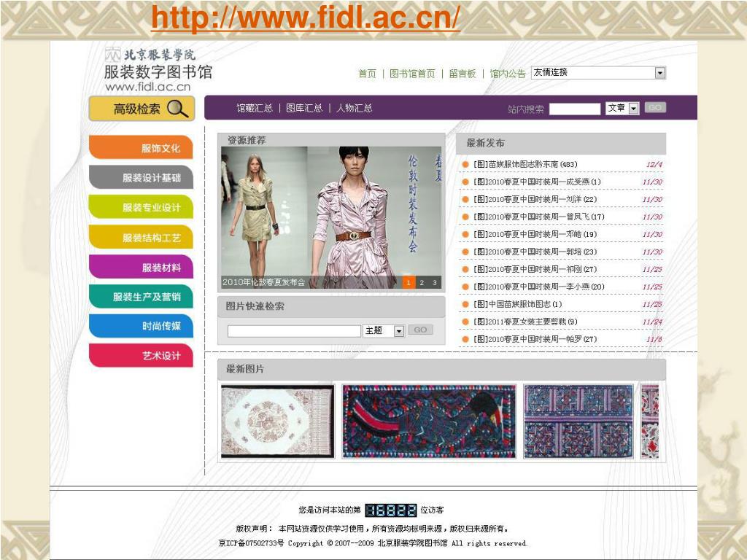Open the 服装专业设计 category

pos(141,207)
